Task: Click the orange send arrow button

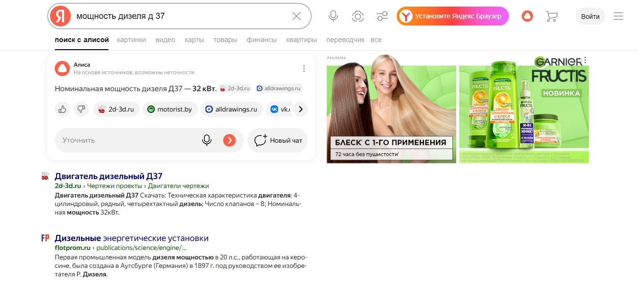Action: 229,140
